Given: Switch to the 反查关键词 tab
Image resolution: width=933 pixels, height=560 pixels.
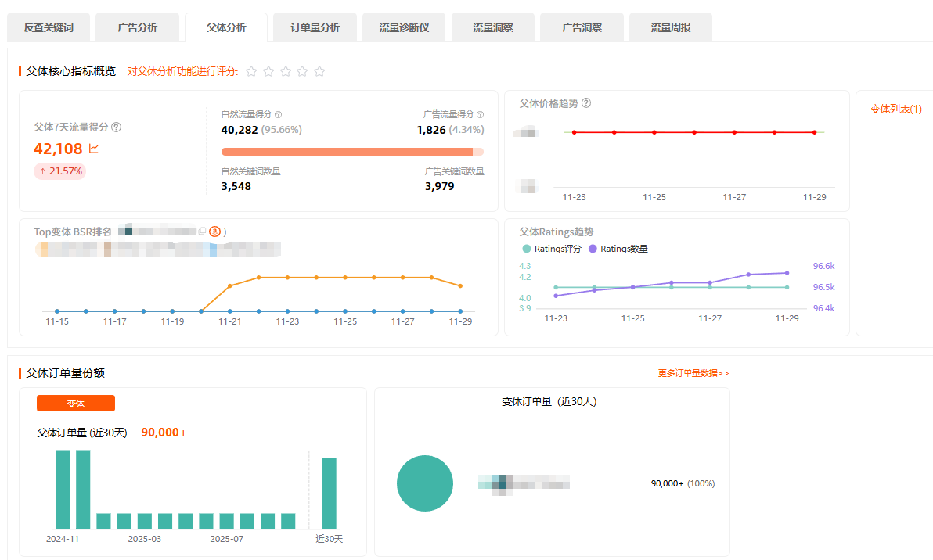Looking at the screenshot, I should tap(49, 27).
